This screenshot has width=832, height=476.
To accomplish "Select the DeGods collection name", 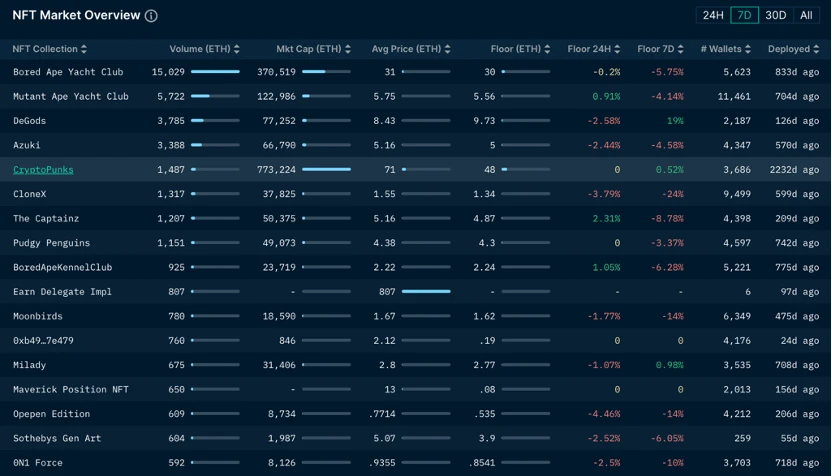I will pos(29,121).
